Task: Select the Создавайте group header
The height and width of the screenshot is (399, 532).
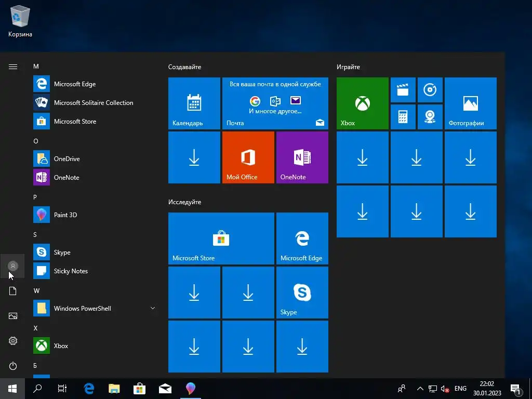Action: pos(184,67)
